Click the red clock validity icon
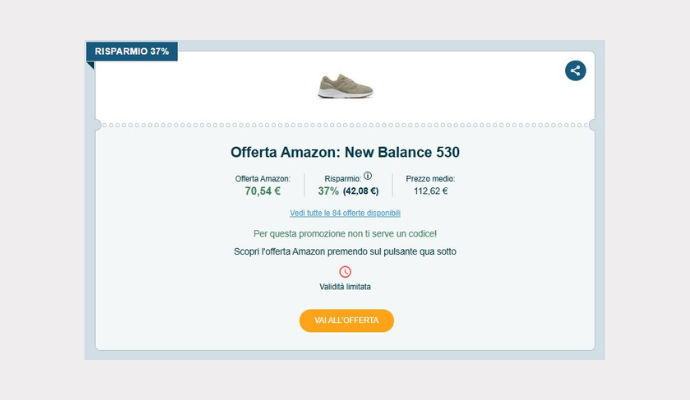Image resolution: width=690 pixels, height=400 pixels. (345, 272)
